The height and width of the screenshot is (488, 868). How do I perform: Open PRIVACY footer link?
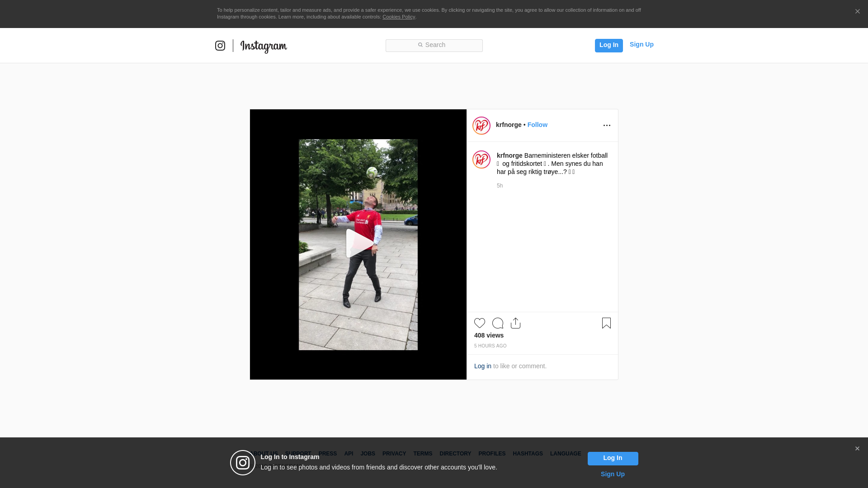click(x=394, y=454)
